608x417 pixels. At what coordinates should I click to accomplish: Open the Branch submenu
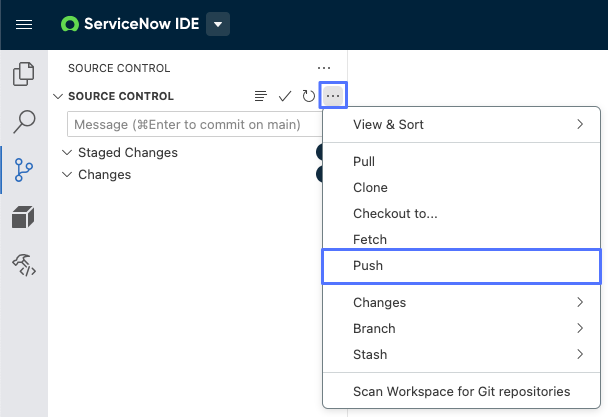tap(461, 328)
